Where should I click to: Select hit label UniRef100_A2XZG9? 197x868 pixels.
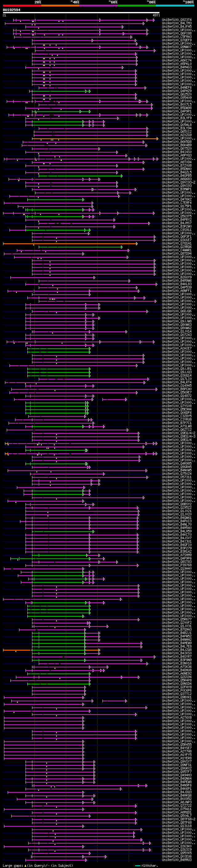(x=177, y=135)
